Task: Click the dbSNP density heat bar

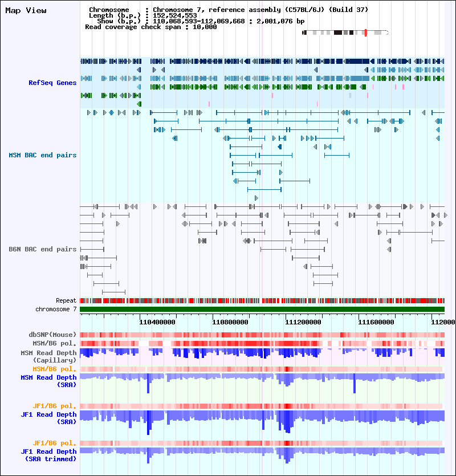Action: (262, 335)
